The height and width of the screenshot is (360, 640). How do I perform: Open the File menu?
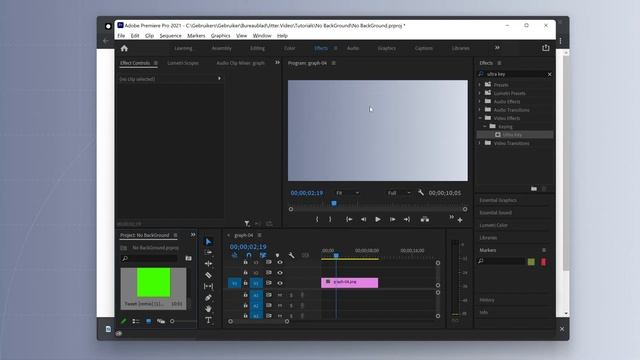pyautogui.click(x=121, y=36)
